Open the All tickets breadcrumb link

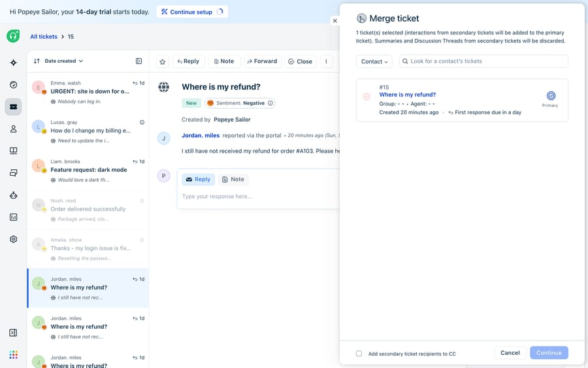click(44, 37)
